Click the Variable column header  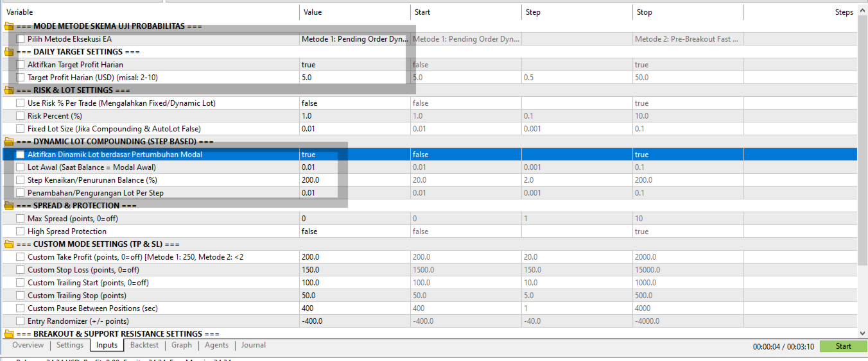pyautogui.click(x=152, y=12)
